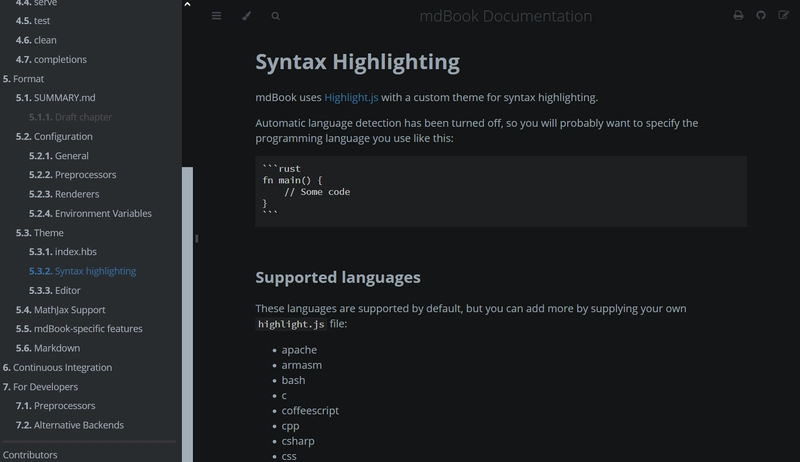The image size is (800, 462).
Task: Open the theme picker paintbrush icon
Action: tap(246, 16)
